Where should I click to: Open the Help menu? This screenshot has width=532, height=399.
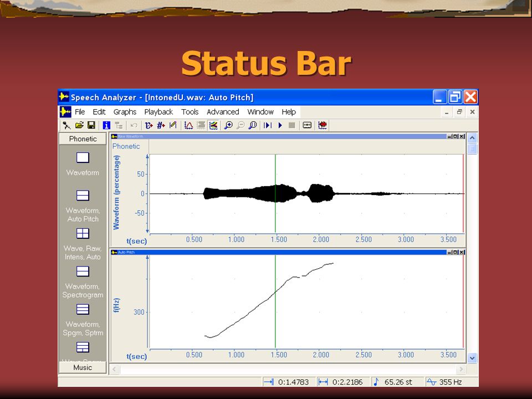pyautogui.click(x=289, y=112)
